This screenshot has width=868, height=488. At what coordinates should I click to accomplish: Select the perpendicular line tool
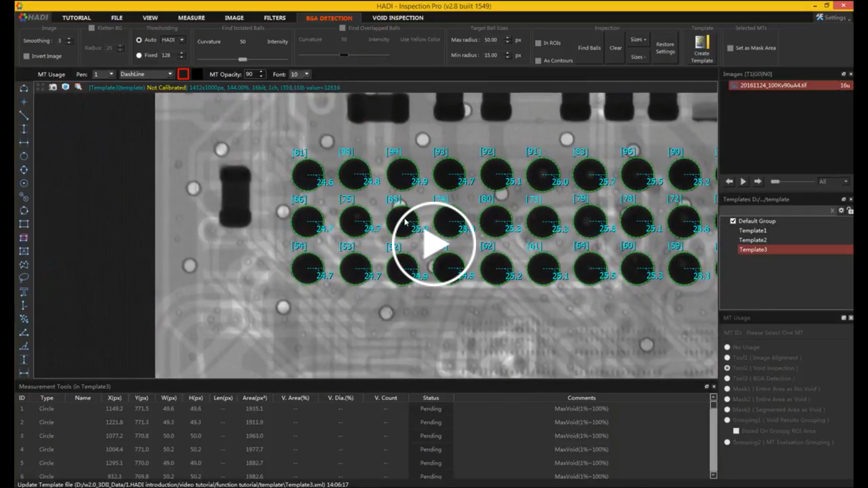[24, 305]
